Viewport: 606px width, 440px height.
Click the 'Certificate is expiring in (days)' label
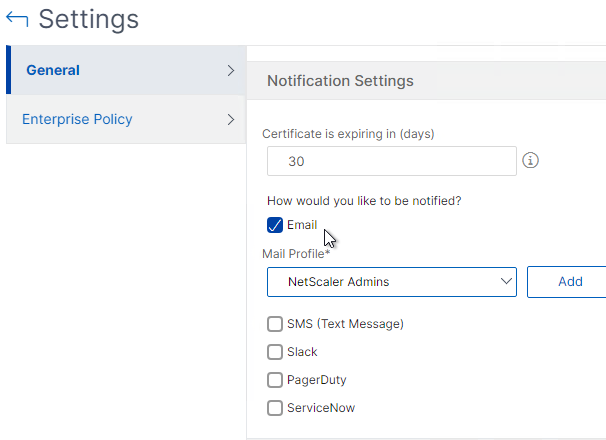tap(348, 134)
